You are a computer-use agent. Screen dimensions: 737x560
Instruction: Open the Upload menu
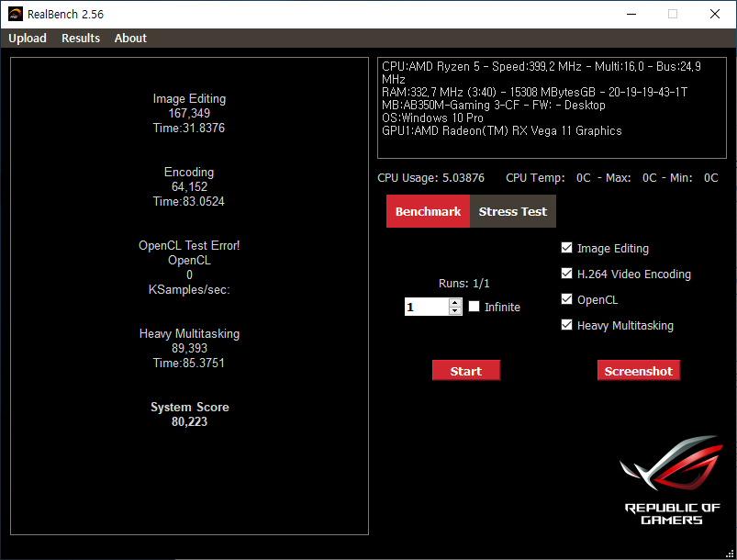click(28, 38)
